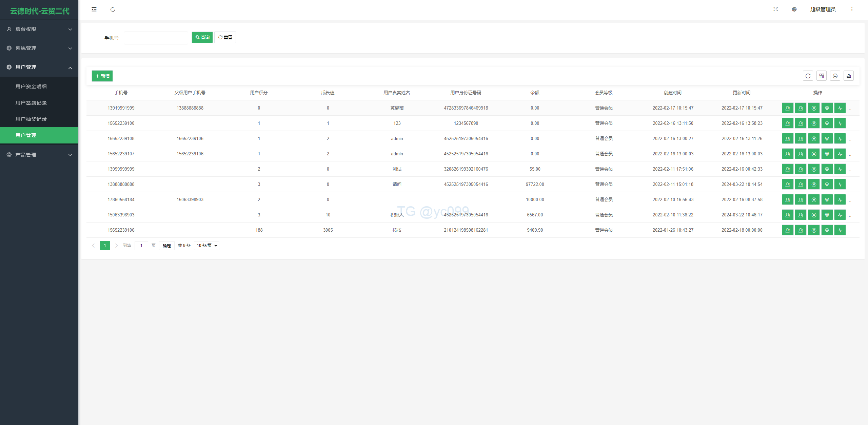
Task: Click the pulse icon in row 15652239108
Action: (x=840, y=139)
